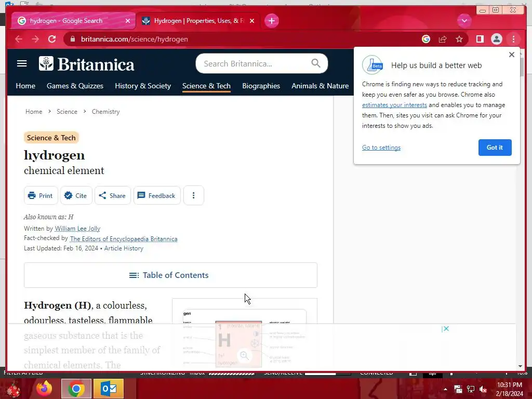This screenshot has width=532, height=399.
Task: Open Chrome three-dot menu
Action: (x=513, y=39)
